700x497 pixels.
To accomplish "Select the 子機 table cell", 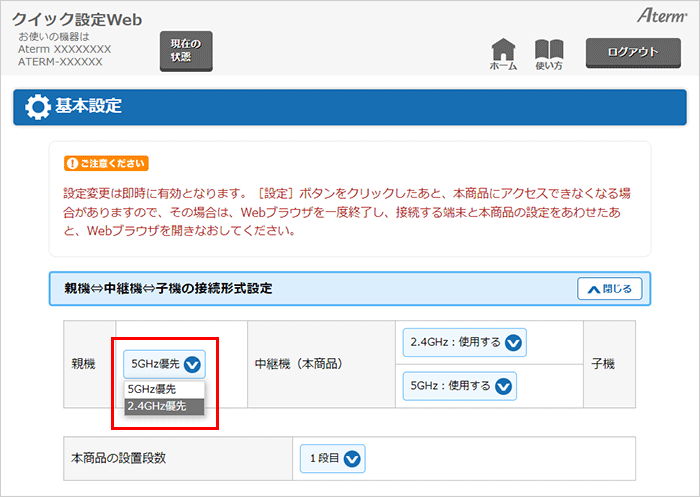I will [x=602, y=365].
